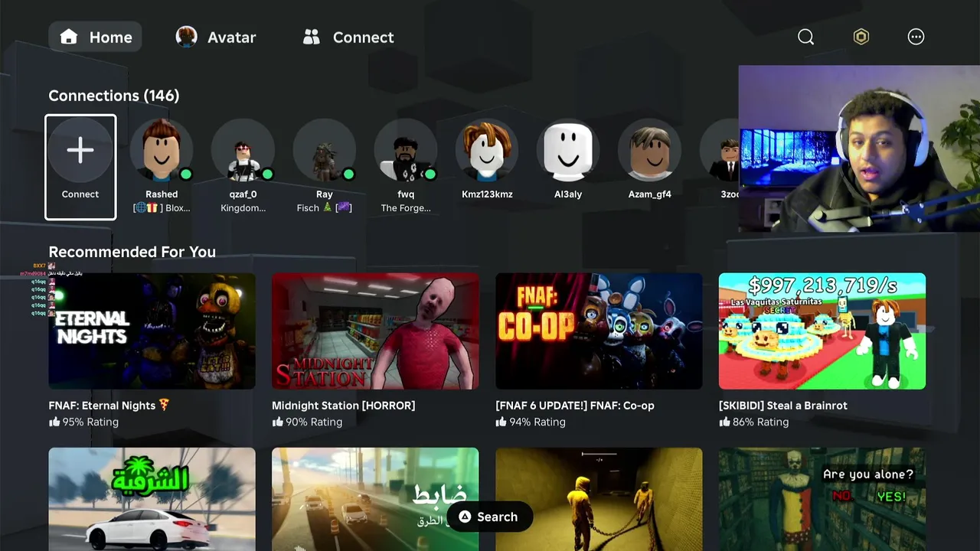Click the streamer webcam overlay
The height and width of the screenshot is (551, 980).
point(859,148)
